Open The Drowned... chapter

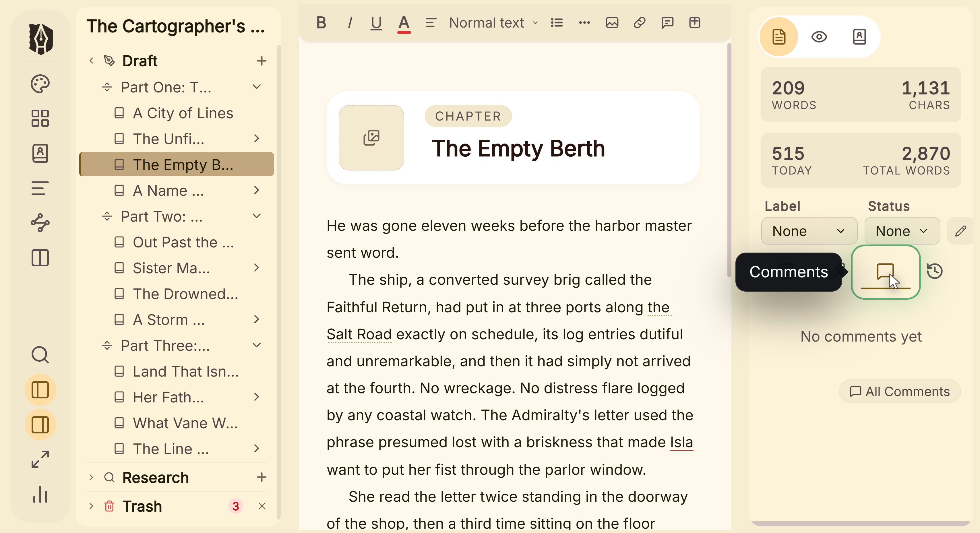pyautogui.click(x=177, y=294)
